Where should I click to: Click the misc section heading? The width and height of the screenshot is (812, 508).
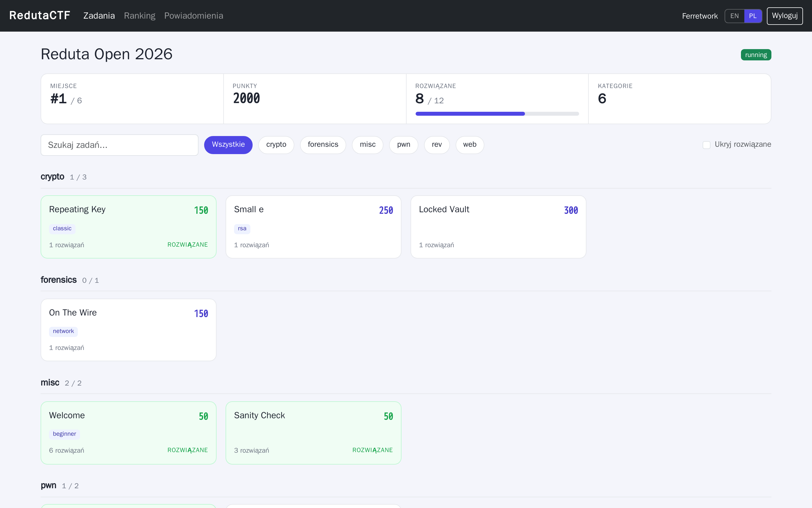click(50, 383)
